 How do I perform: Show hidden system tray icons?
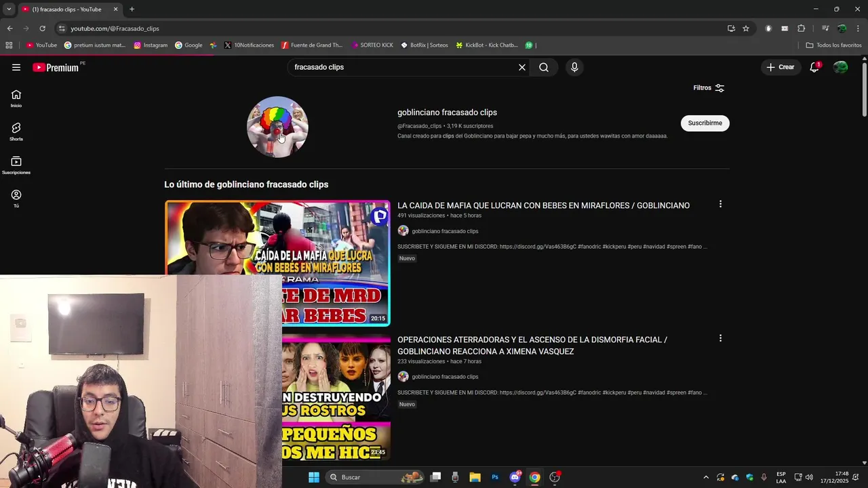pos(706,477)
